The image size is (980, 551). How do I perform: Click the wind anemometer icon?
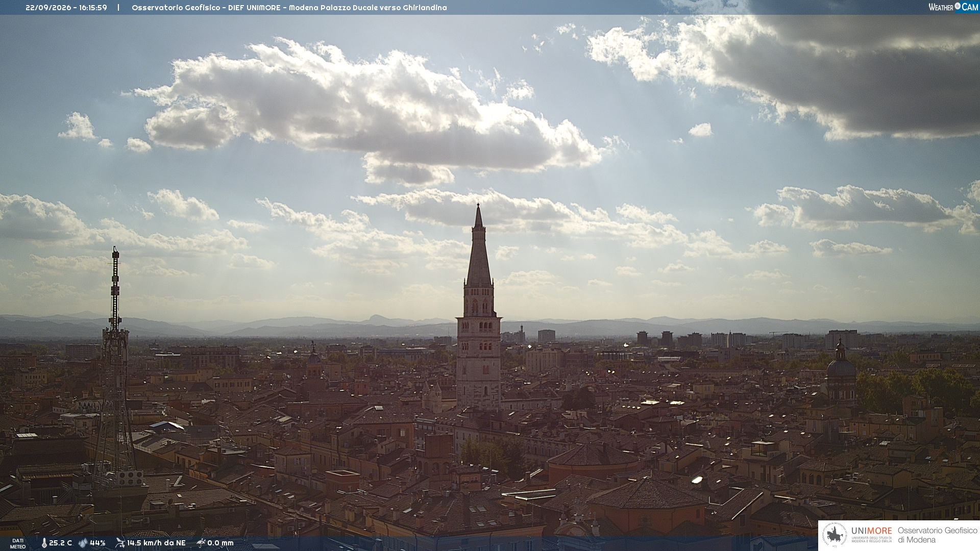coord(120,543)
